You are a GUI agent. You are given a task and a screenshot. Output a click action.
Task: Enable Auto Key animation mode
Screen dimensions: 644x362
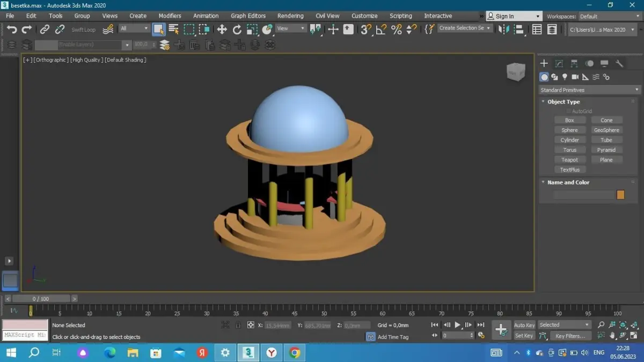point(524,325)
